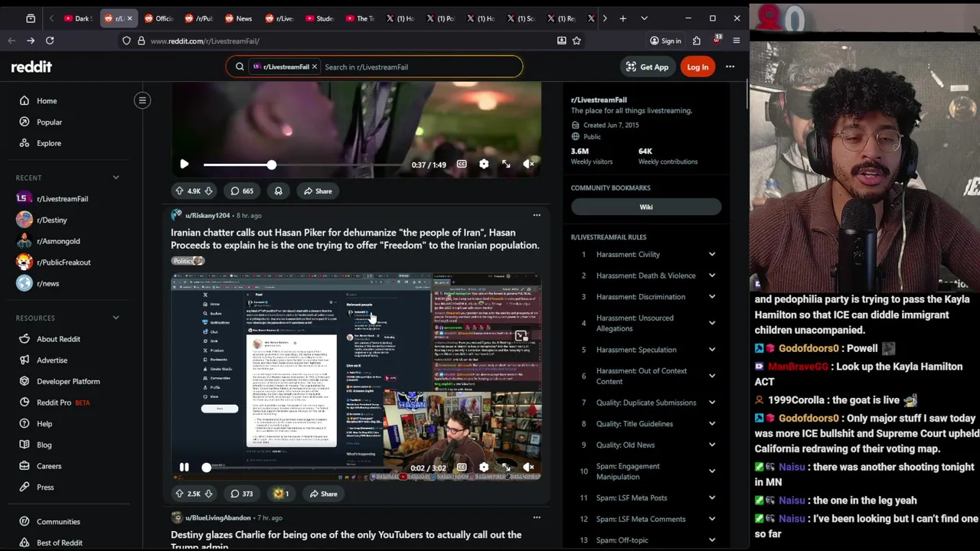
Task: Unmute the Hasan Piker video
Action: point(528,467)
